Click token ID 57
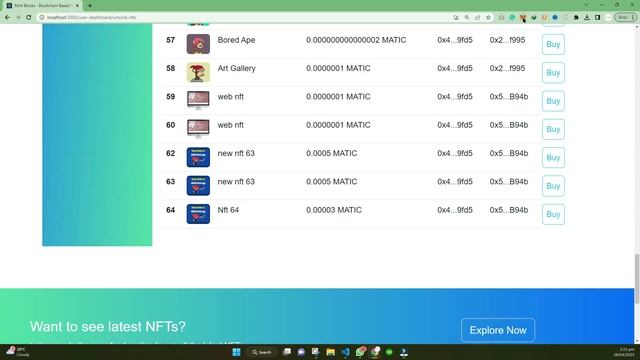Screen dimensions: 640x360 pos(171,40)
